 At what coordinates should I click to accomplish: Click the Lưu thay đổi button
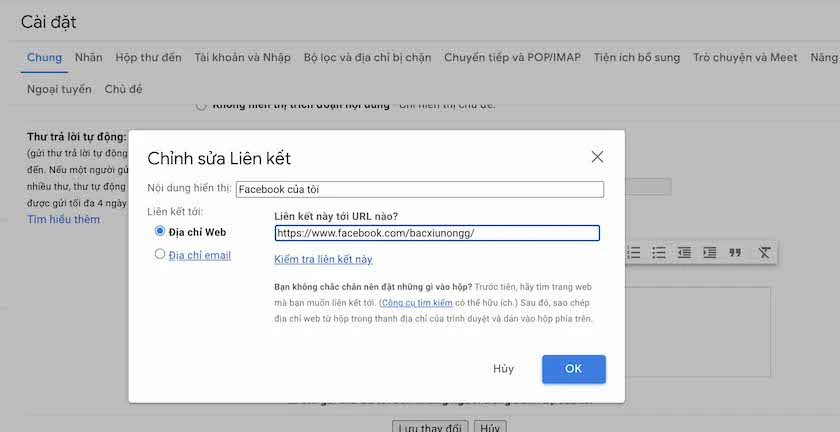pyautogui.click(x=430, y=428)
